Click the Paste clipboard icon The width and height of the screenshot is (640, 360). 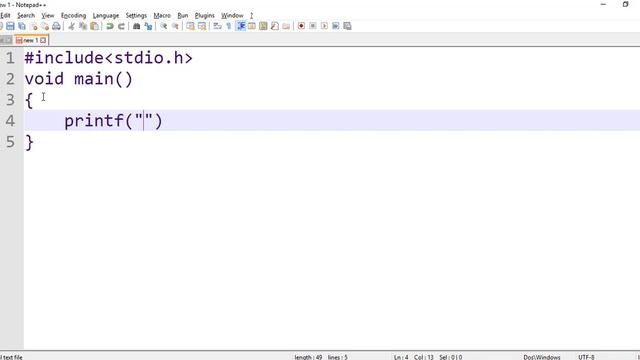(94, 26)
